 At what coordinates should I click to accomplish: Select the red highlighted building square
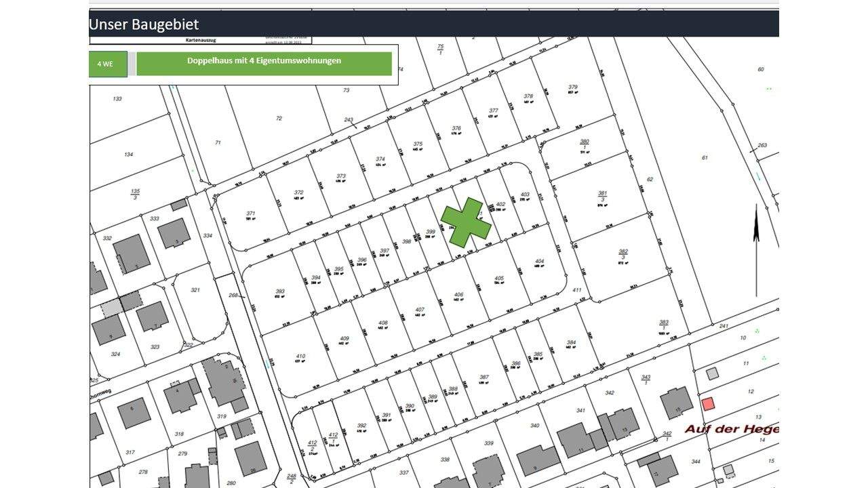[x=708, y=404]
